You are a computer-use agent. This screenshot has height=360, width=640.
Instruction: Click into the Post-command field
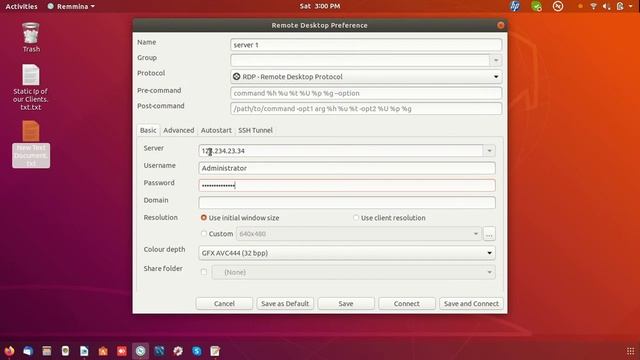pos(366,109)
